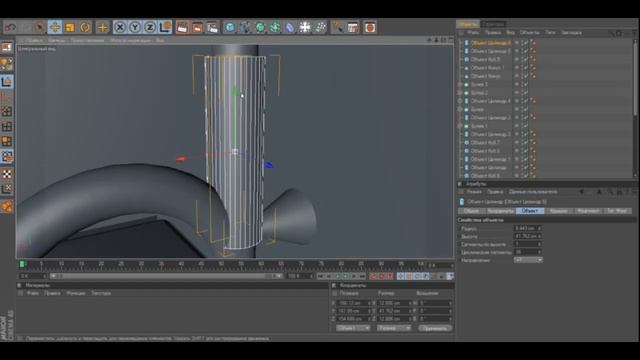The width and height of the screenshot is (640, 360).
Task: Open the Функции materials menu
Action: point(76,293)
